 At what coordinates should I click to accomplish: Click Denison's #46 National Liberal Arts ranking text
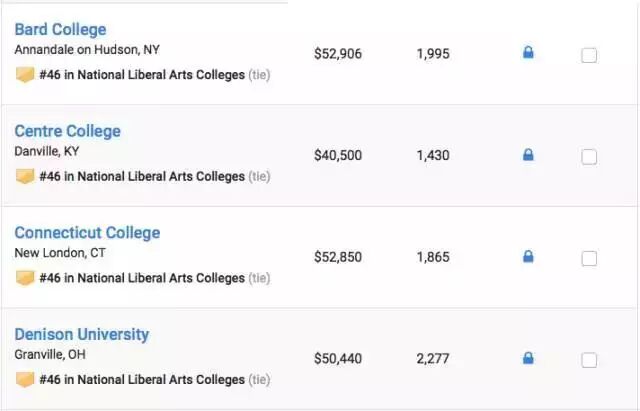tap(142, 380)
